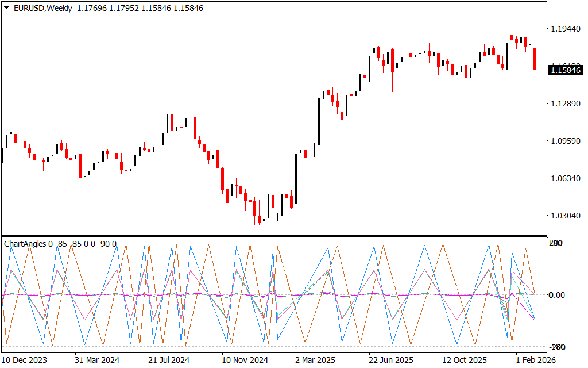The image size is (588, 368).
Task: Click the triangle arrow beside EURUSD title
Action: pos(7,8)
